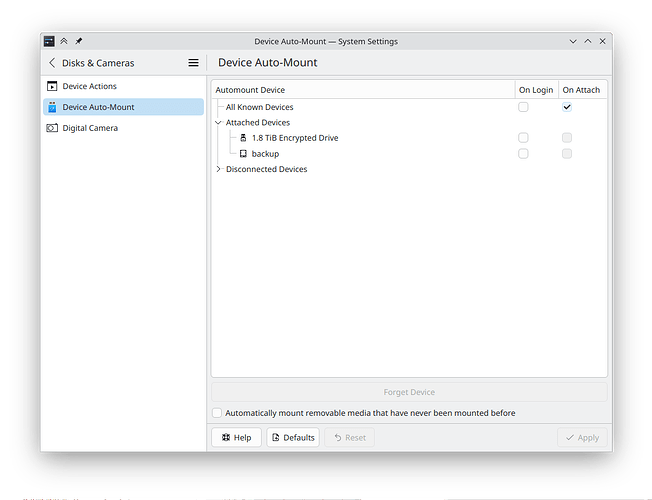Click the System Settings app icon in titlebar

pyautogui.click(x=49, y=41)
